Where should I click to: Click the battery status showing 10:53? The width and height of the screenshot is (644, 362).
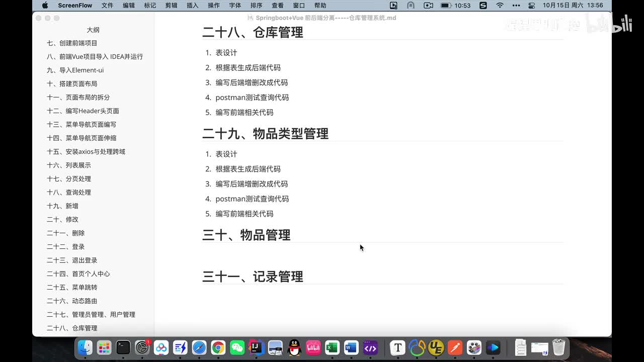(x=455, y=6)
